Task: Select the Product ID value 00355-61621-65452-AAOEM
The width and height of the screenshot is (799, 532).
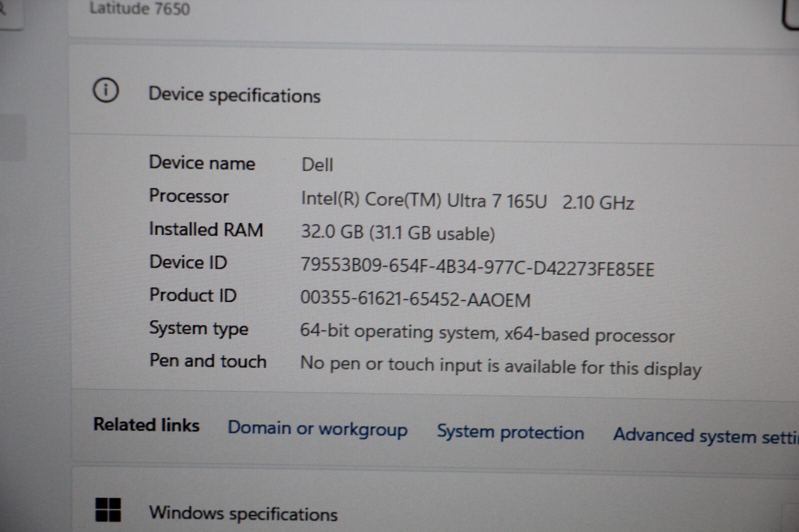Action: pyautogui.click(x=415, y=299)
